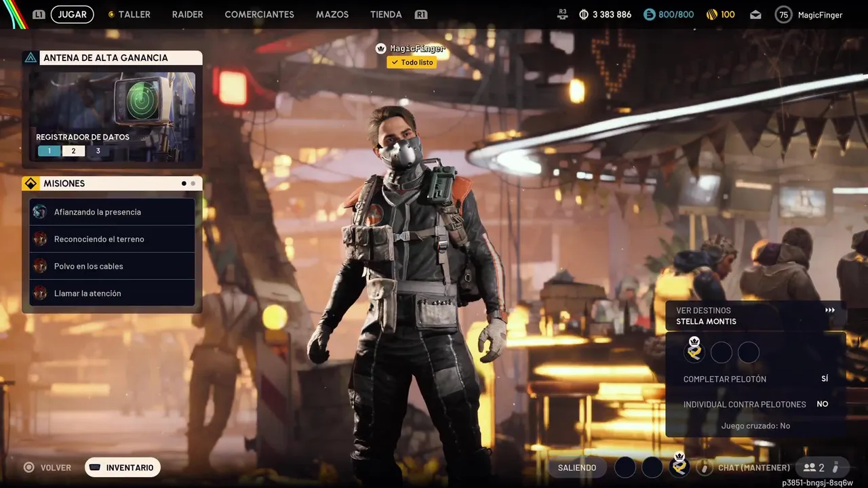The width and height of the screenshot is (868, 488).
Task: Click the second empty party slot in bottom bar
Action: click(652, 467)
